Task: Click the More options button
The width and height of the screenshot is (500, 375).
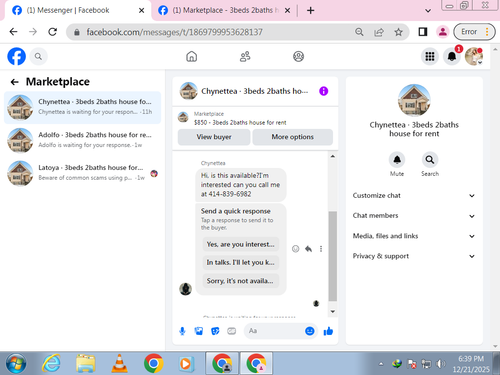Action: tap(292, 137)
